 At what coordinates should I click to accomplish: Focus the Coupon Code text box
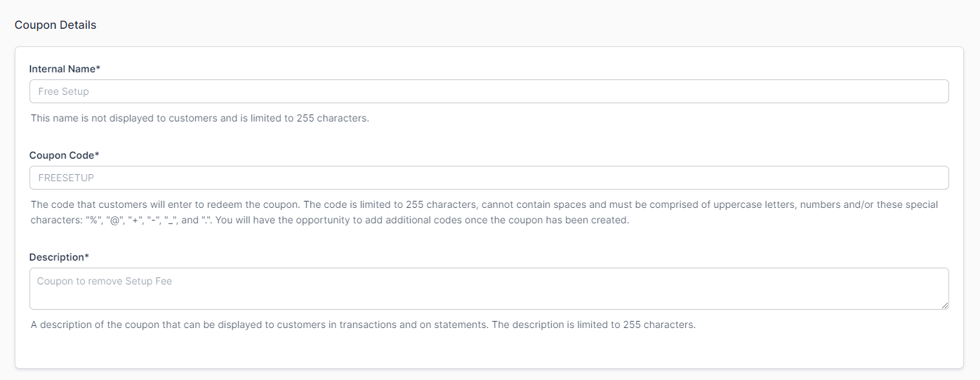(x=489, y=178)
